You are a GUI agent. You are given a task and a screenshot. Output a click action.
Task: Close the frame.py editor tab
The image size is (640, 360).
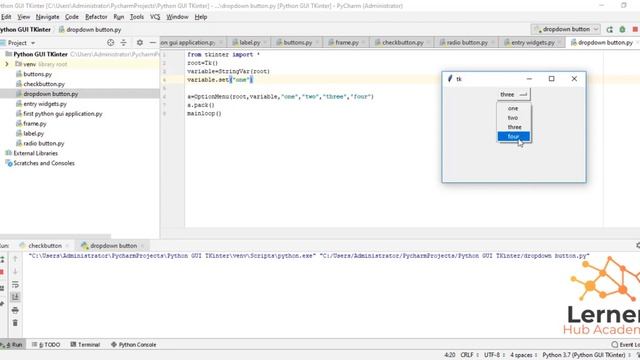364,42
